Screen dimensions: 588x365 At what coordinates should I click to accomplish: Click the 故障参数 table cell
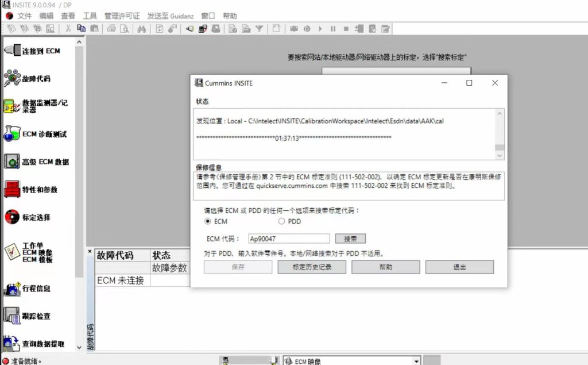click(170, 268)
